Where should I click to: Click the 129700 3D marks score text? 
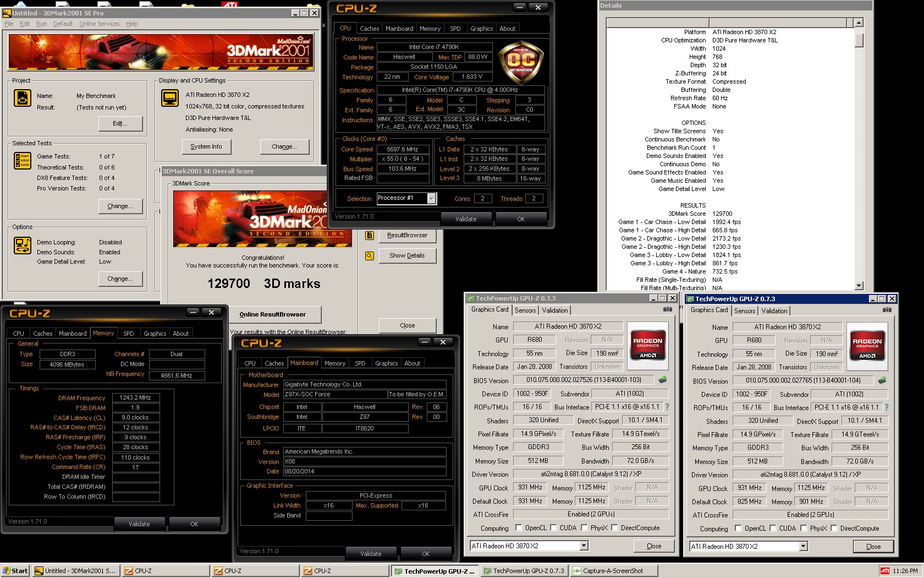(x=264, y=283)
